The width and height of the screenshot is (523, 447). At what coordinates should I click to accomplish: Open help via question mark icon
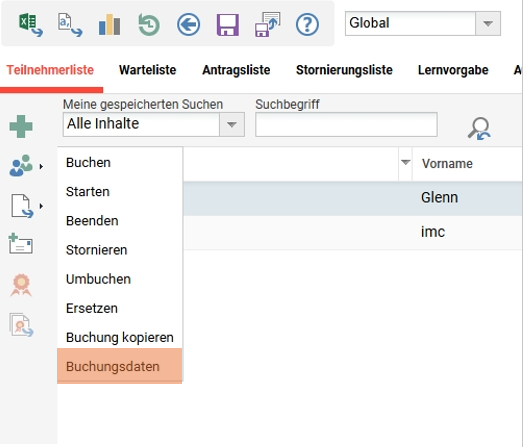pos(307,24)
